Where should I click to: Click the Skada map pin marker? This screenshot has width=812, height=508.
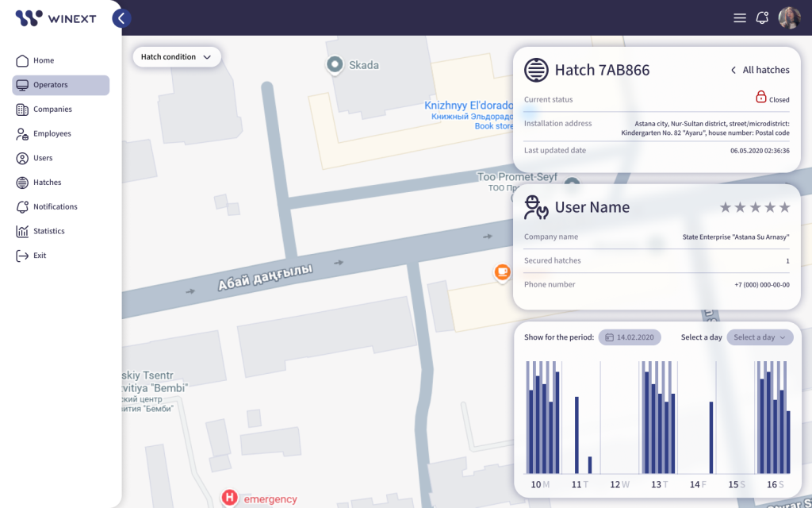coord(335,64)
